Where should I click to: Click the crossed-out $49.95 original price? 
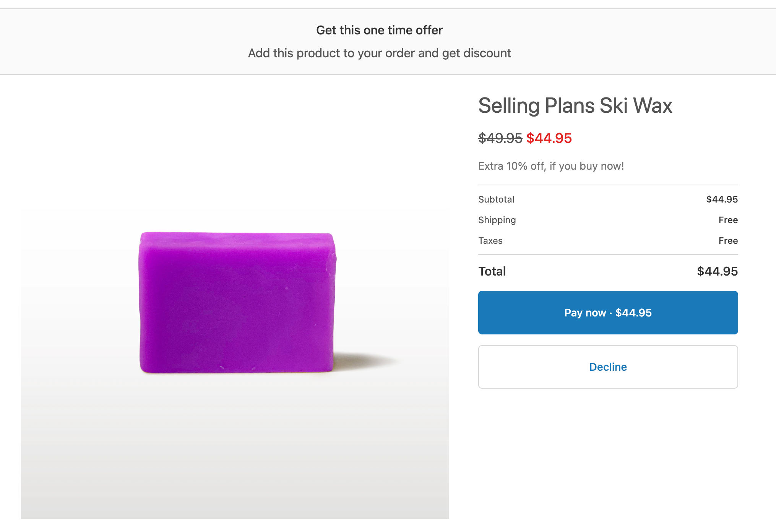[500, 138]
